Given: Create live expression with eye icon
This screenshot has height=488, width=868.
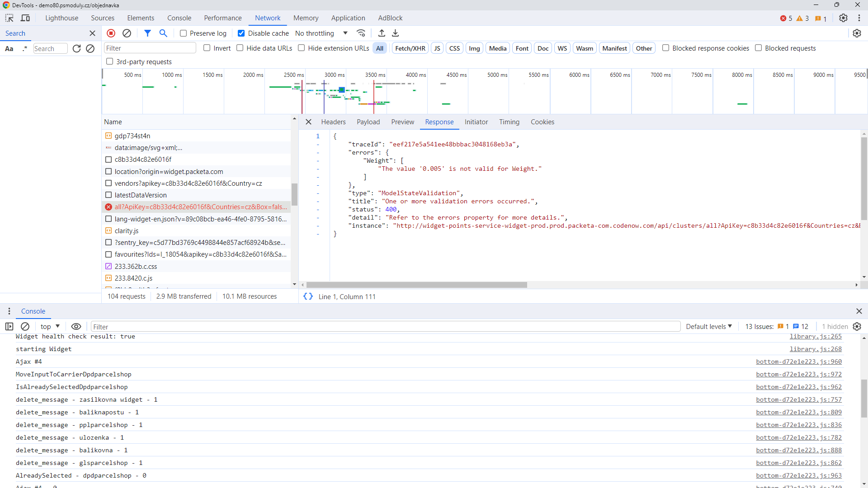Looking at the screenshot, I should (x=76, y=327).
